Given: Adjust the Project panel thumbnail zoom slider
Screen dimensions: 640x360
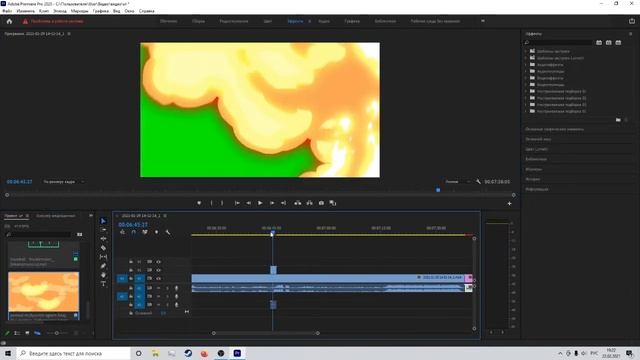Looking at the screenshot, I should pyautogui.click(x=57, y=333).
